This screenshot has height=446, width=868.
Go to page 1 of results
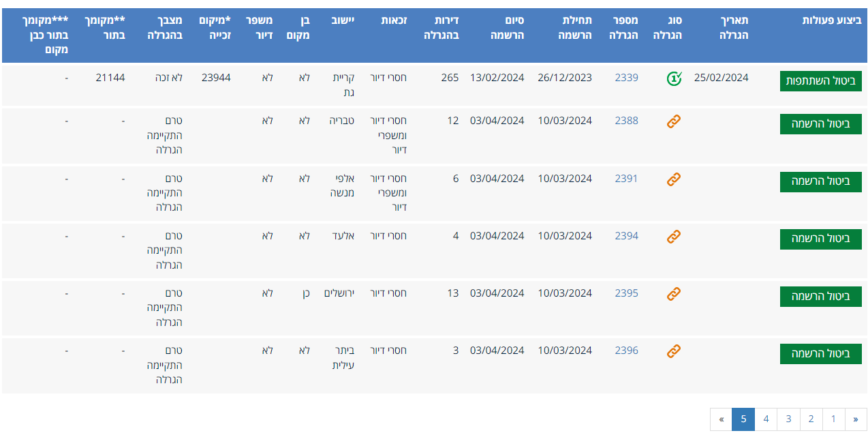[833, 419]
